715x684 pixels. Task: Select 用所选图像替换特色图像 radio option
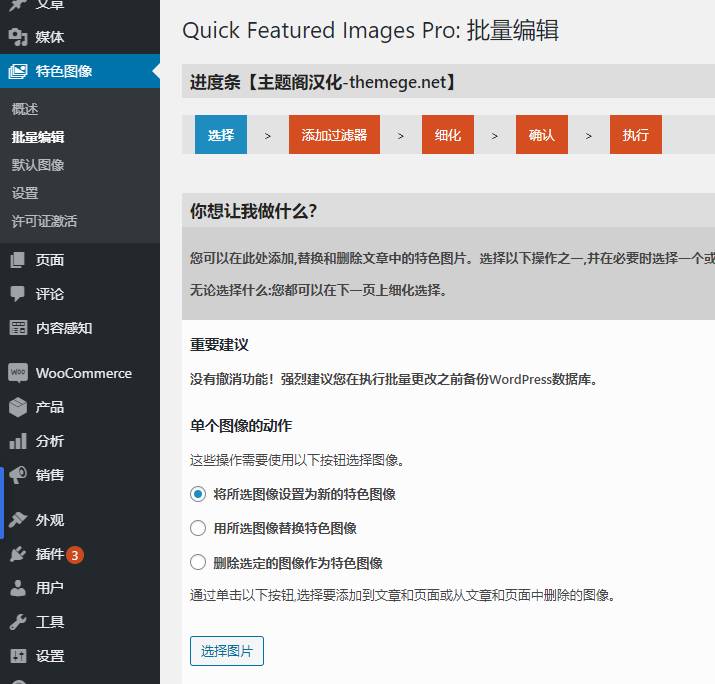[198, 528]
